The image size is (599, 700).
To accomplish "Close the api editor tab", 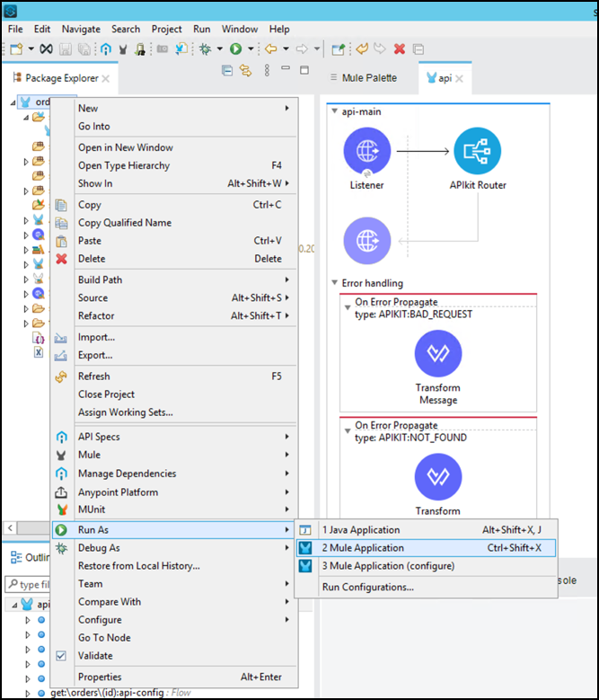I will [460, 78].
